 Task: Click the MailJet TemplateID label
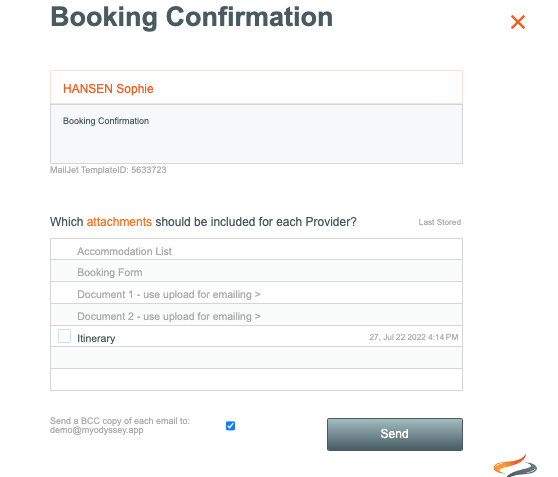(108, 170)
